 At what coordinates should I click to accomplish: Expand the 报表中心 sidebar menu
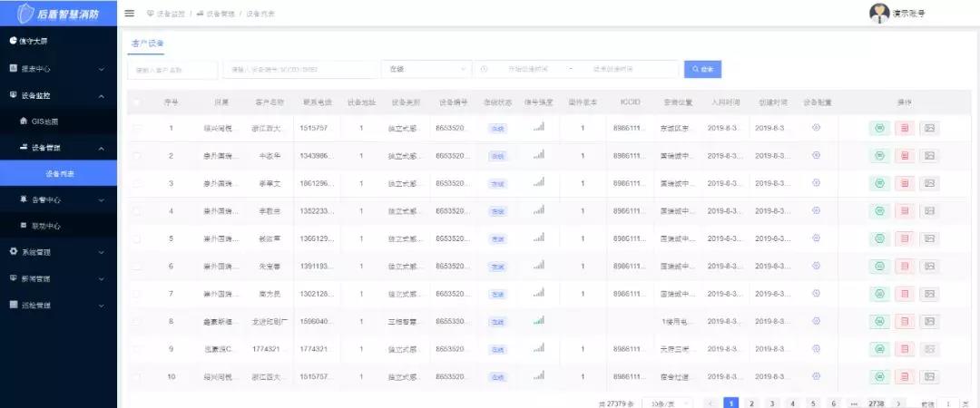click(58, 69)
